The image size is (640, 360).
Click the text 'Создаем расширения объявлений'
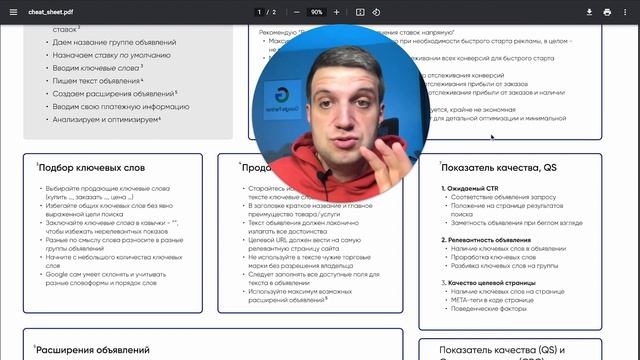point(113,94)
